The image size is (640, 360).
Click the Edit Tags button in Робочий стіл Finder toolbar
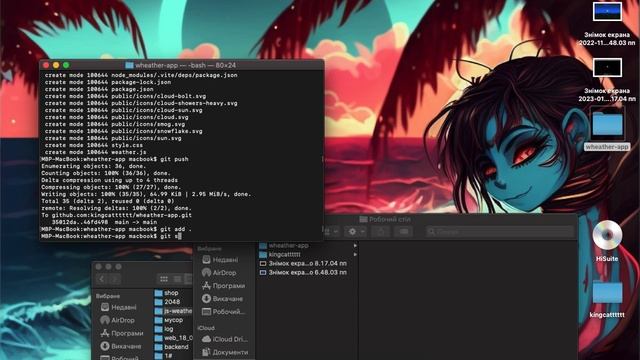[404, 232]
